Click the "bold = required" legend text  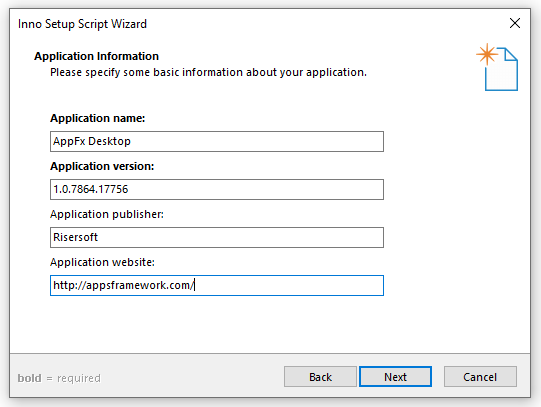click(x=59, y=378)
